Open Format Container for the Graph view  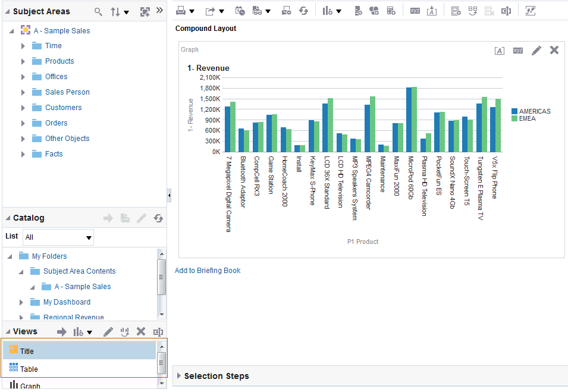tap(500, 51)
